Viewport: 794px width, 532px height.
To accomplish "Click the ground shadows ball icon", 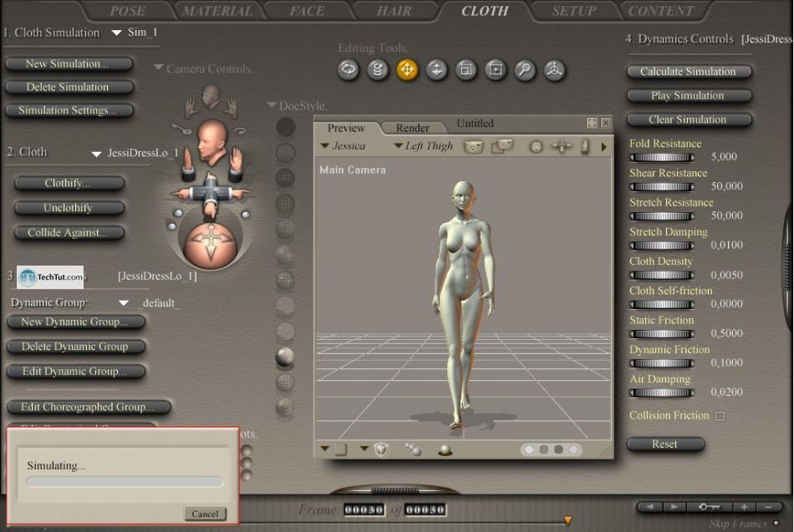I will tap(445, 449).
